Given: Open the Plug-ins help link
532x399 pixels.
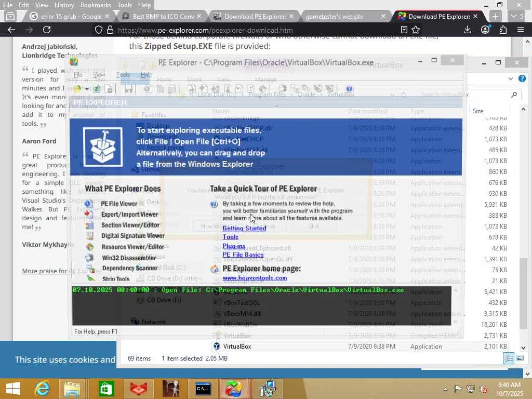Looking at the screenshot, I should tap(234, 246).
